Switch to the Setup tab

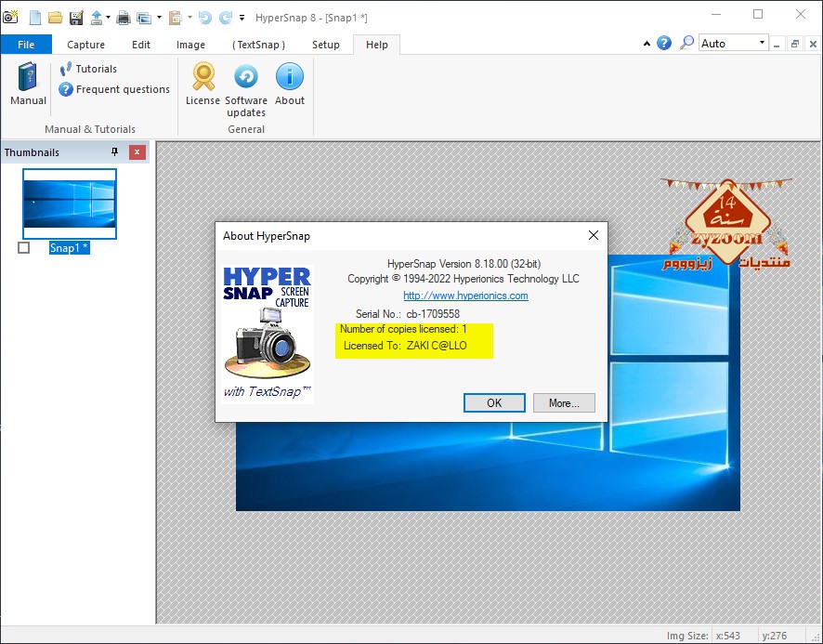[325, 45]
